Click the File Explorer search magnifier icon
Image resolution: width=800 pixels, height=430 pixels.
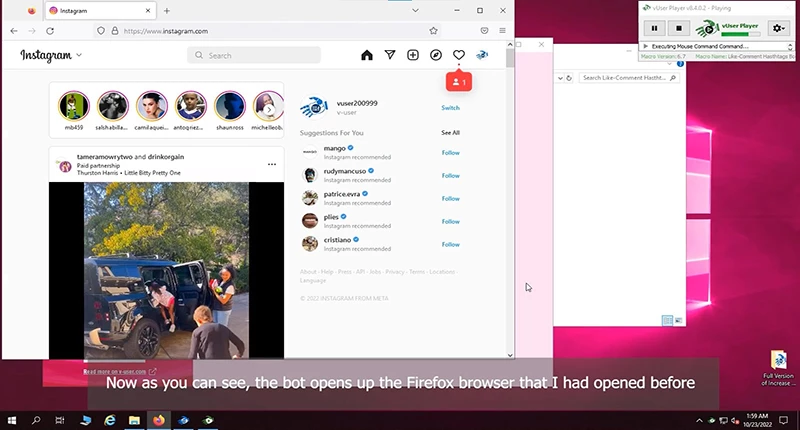(x=673, y=78)
